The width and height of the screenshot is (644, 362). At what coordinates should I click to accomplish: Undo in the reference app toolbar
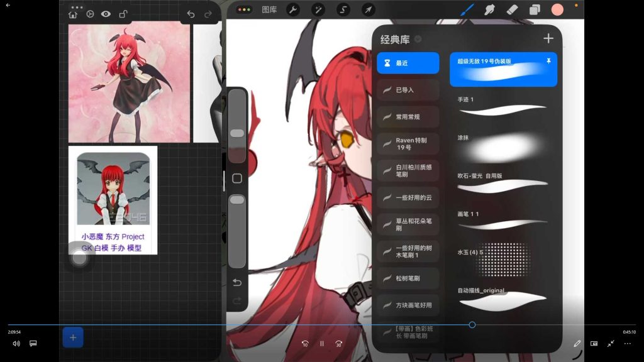pos(191,14)
